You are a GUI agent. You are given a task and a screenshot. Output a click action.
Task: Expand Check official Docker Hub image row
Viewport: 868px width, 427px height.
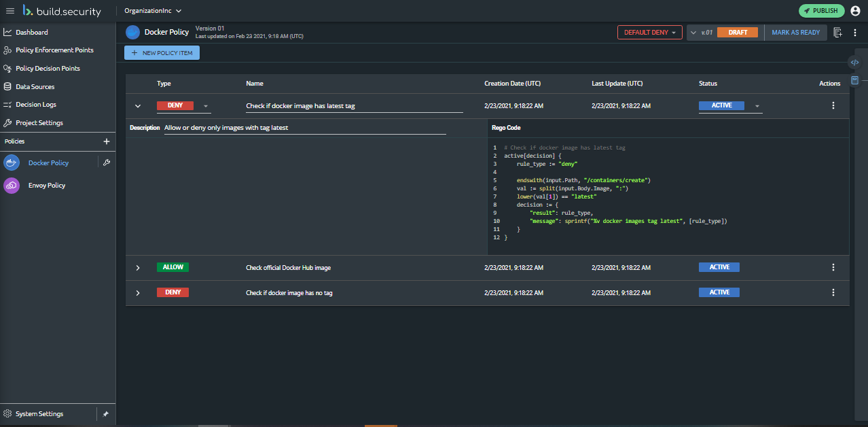pyautogui.click(x=138, y=268)
